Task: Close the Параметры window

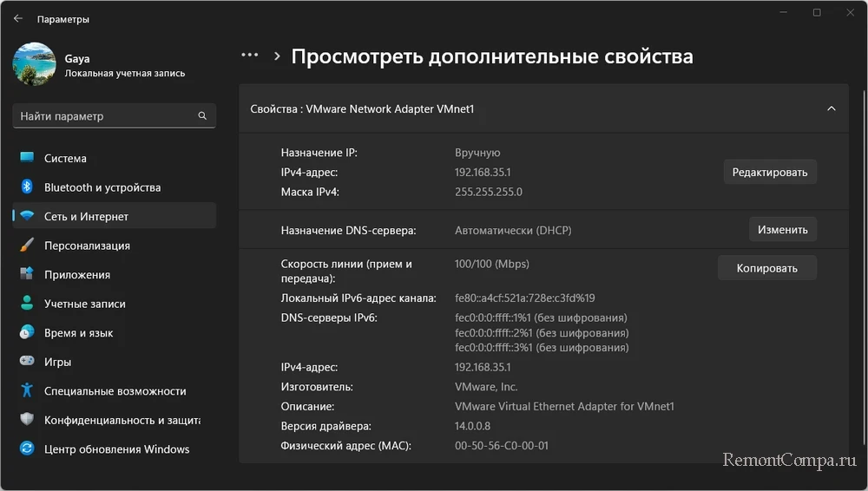Action: (x=851, y=12)
